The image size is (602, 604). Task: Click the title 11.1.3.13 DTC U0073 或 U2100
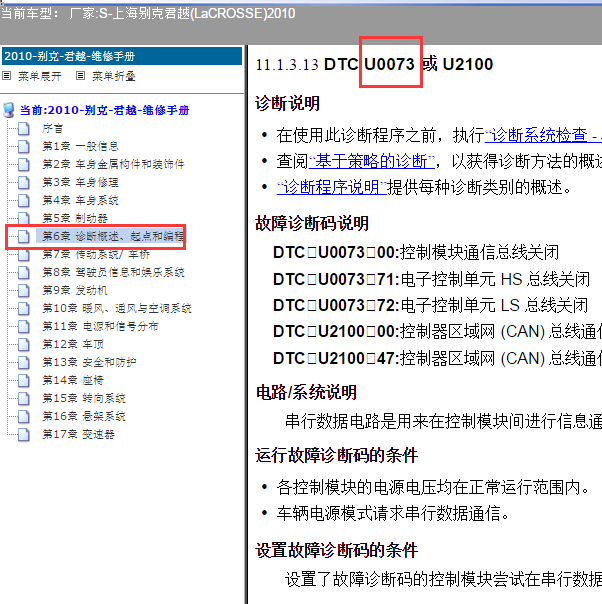click(x=374, y=64)
